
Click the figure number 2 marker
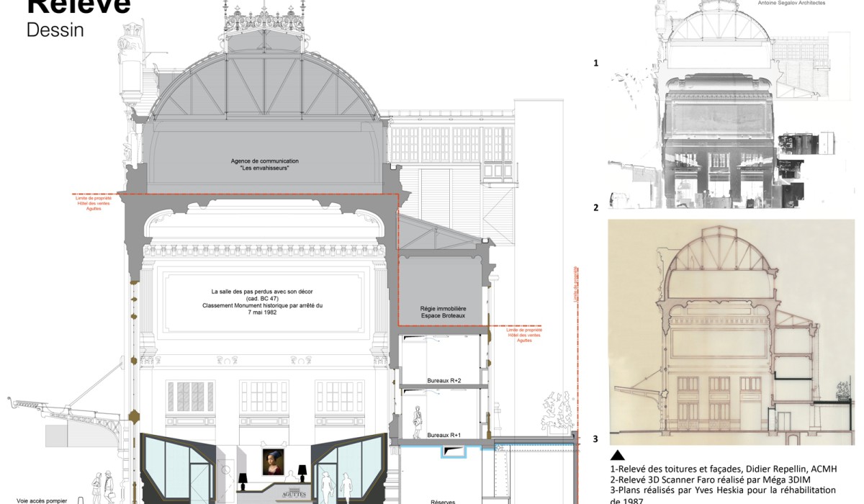595,208
